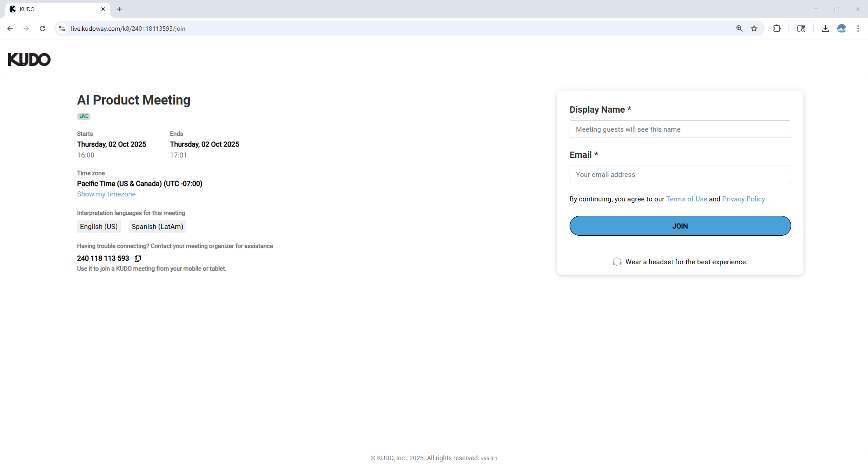Open the Terms of Use link
This screenshot has height=467, width=868.
point(686,199)
